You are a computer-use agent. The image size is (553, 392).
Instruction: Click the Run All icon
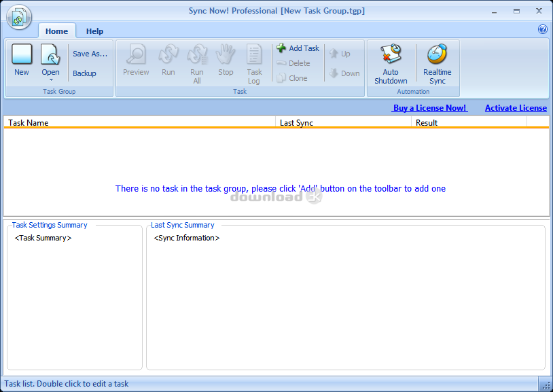pos(197,54)
